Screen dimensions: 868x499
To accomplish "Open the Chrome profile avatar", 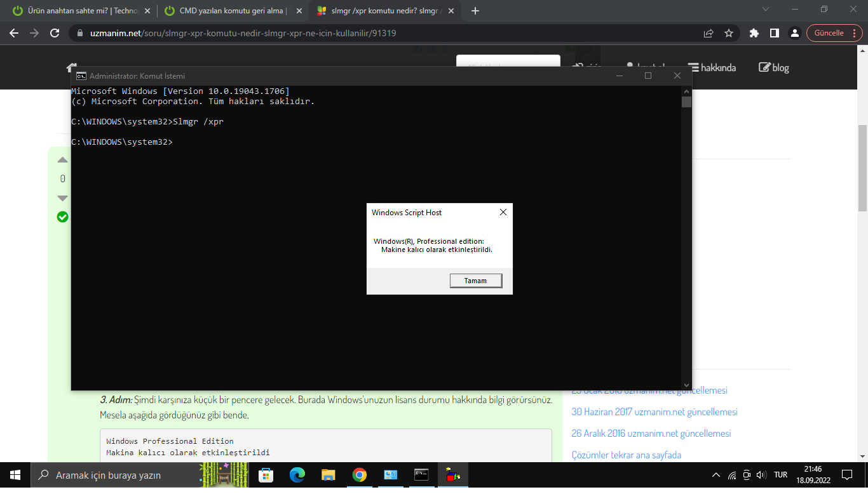I will [x=794, y=33].
